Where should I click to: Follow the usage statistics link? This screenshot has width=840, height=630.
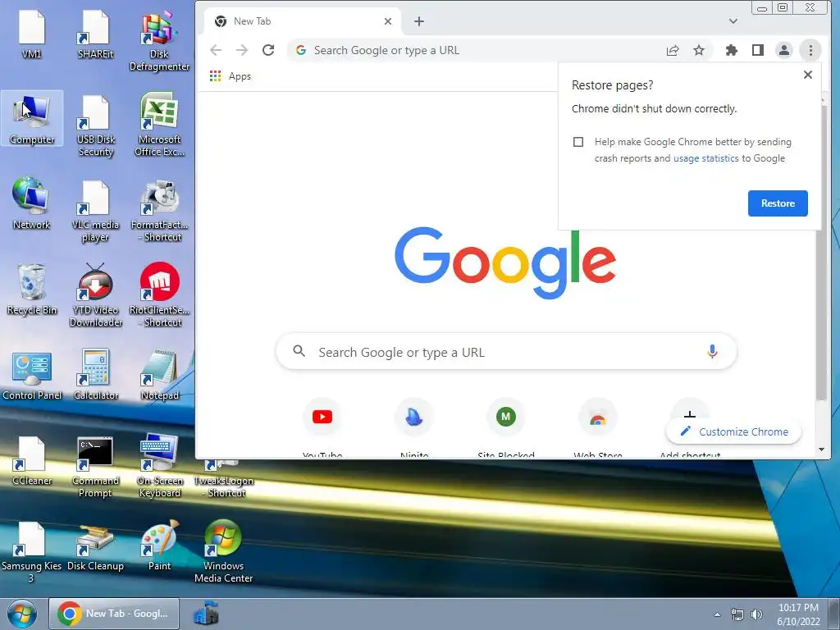tap(705, 158)
